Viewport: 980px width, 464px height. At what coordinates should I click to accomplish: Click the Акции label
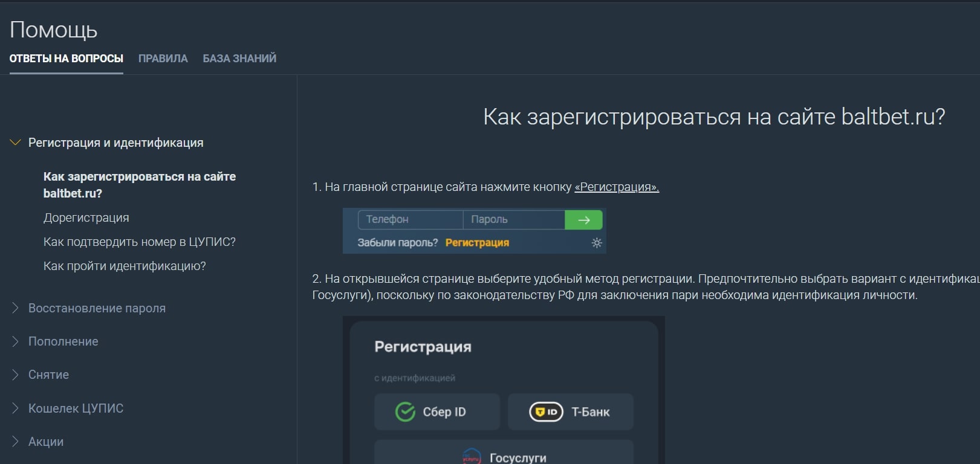pyautogui.click(x=46, y=442)
